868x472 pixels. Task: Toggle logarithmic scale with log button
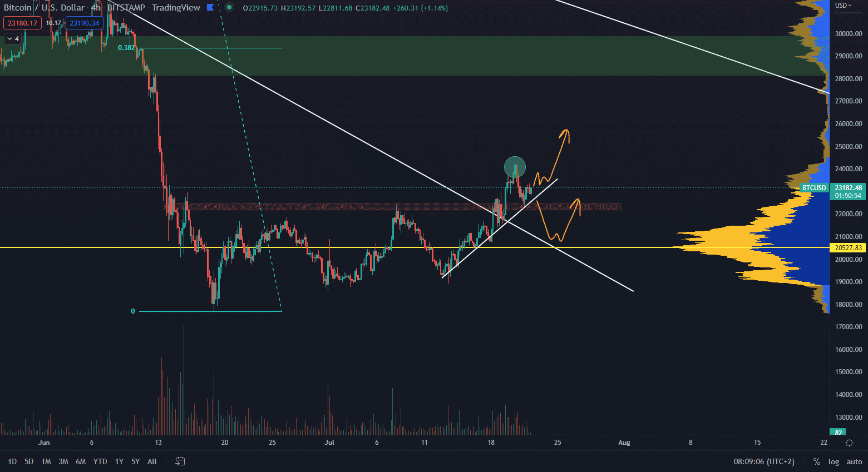click(x=834, y=461)
